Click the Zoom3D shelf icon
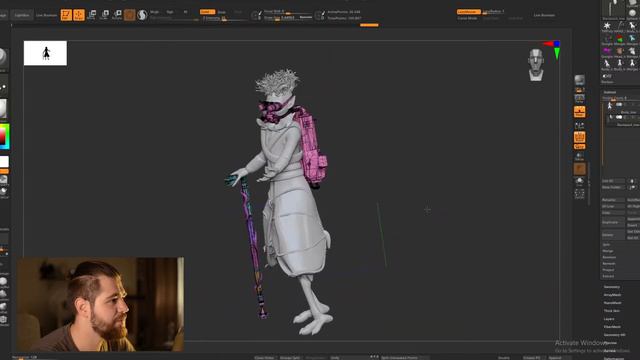This screenshot has width=640, height=360. tap(580, 181)
